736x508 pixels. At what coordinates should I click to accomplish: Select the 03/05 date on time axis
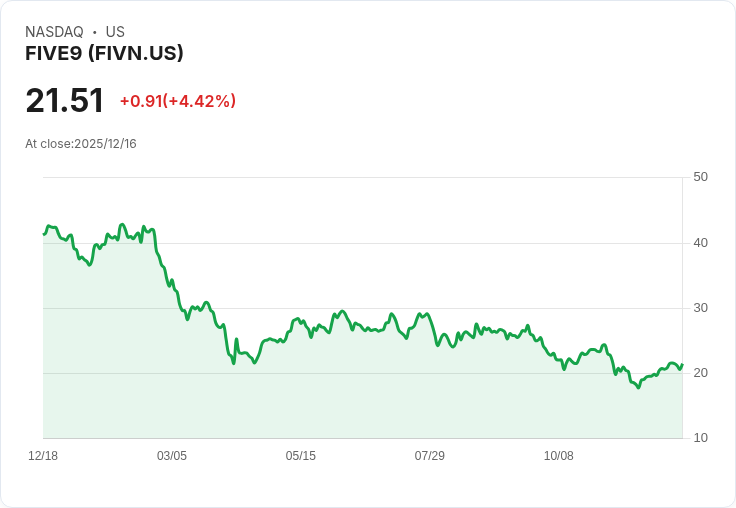click(x=172, y=456)
